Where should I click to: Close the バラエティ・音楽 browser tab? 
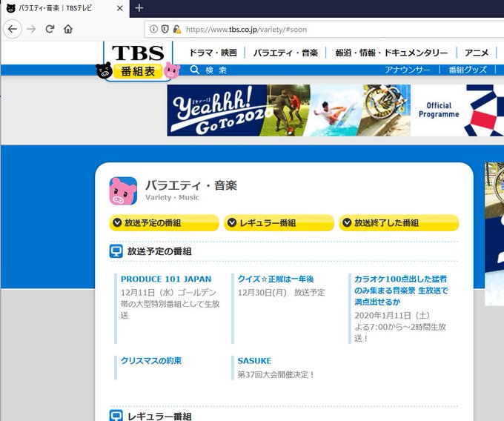click(x=119, y=8)
